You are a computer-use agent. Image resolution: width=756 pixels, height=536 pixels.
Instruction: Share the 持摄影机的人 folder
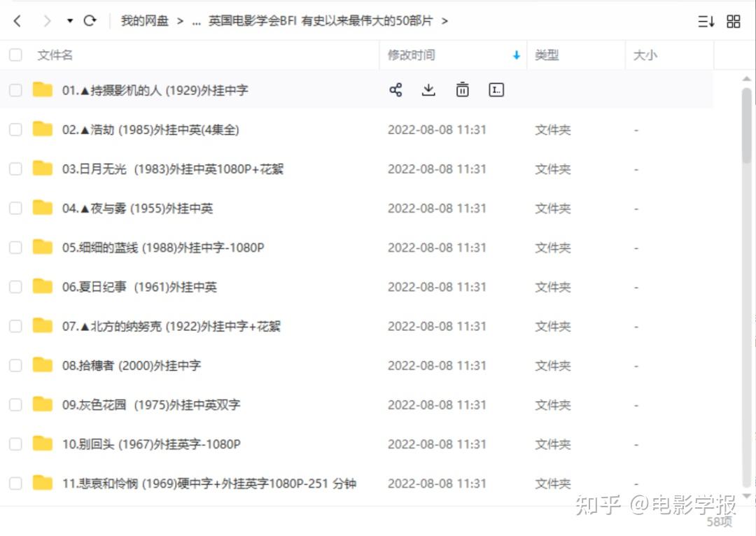click(395, 90)
